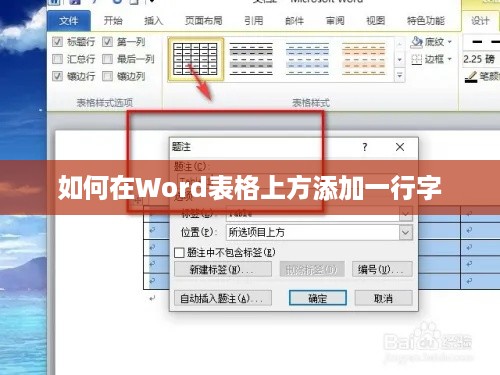Open the 位置 dropdown arrow
Viewport: 500px width, 375px height.
[406, 232]
